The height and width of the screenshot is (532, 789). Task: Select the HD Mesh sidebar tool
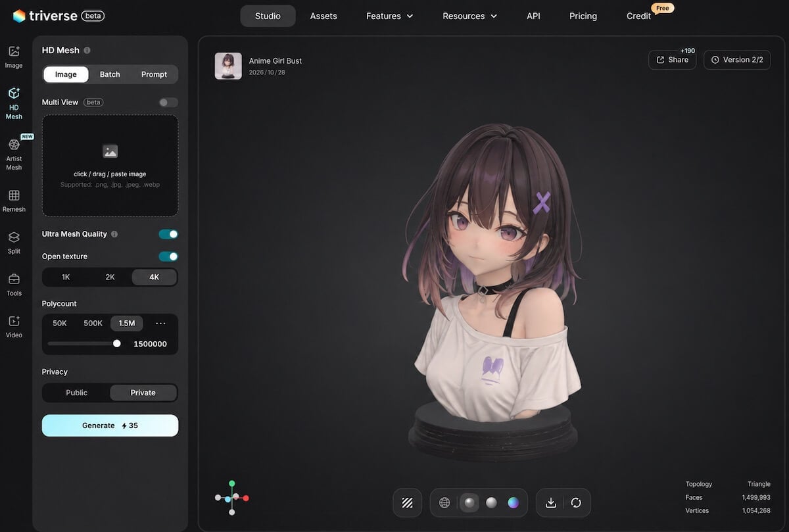(14, 103)
